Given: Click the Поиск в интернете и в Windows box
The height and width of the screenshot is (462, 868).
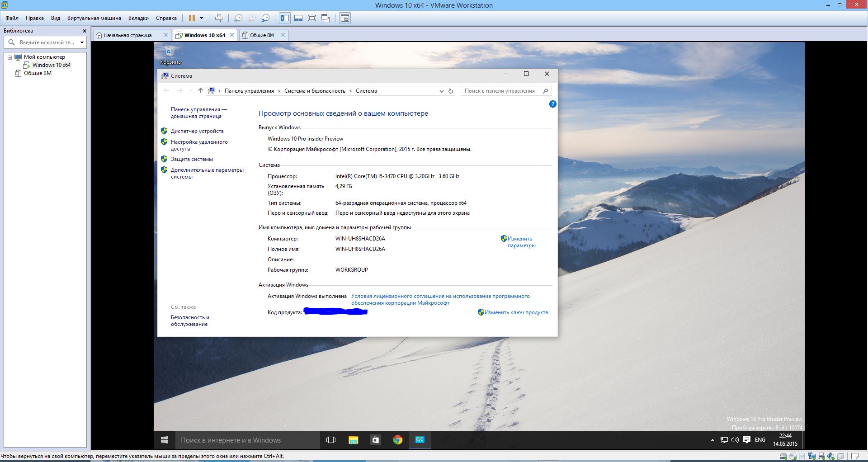Looking at the screenshot, I should (x=248, y=440).
